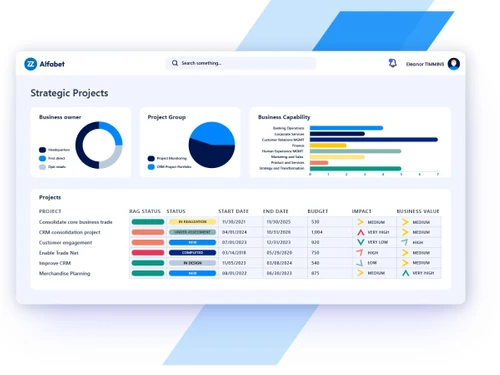The width and height of the screenshot is (500, 375).
Task: Click the Strategic Projects heading
Action: pyautogui.click(x=69, y=93)
